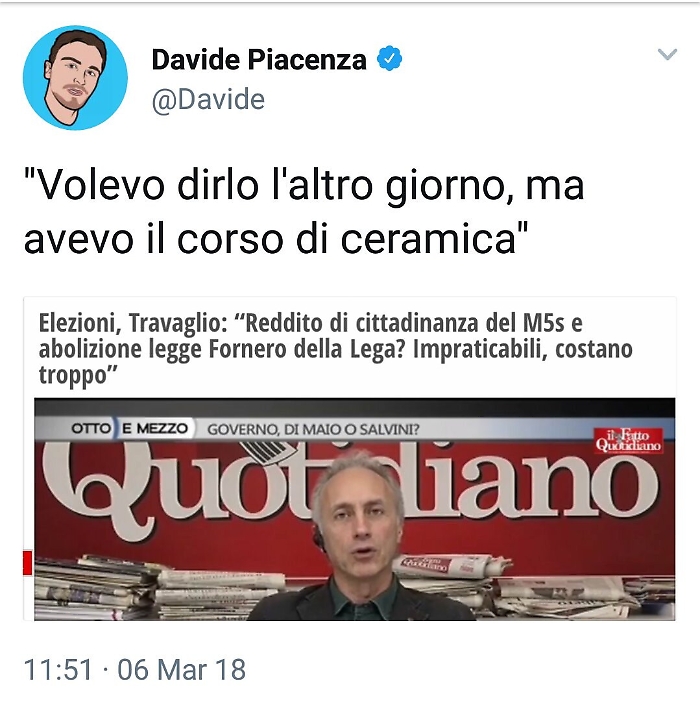Image resolution: width=700 pixels, height=704 pixels.
Task: Click the 06 Mar 18 date
Action: tap(181, 669)
